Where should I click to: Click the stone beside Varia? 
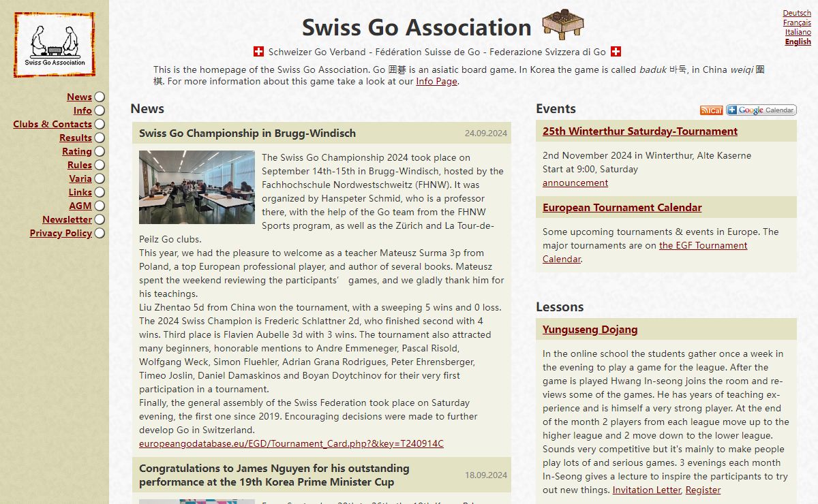(x=100, y=179)
